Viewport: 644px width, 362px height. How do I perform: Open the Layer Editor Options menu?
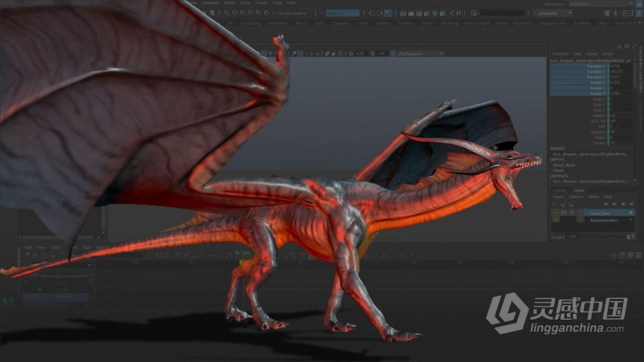coord(576,196)
